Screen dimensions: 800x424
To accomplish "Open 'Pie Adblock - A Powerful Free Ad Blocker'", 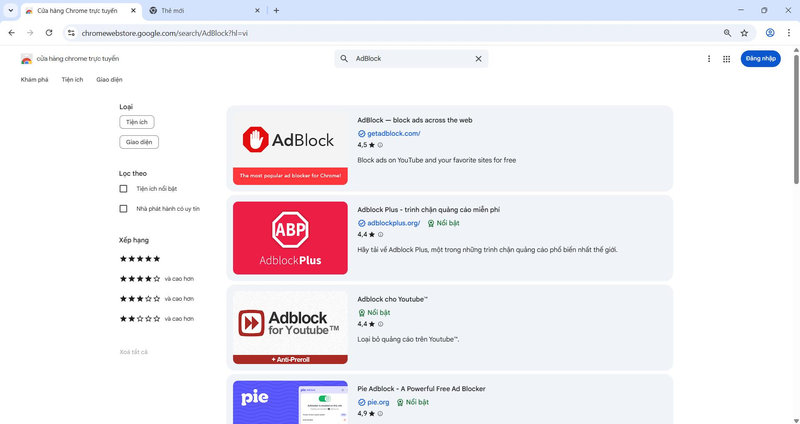I will click(421, 389).
